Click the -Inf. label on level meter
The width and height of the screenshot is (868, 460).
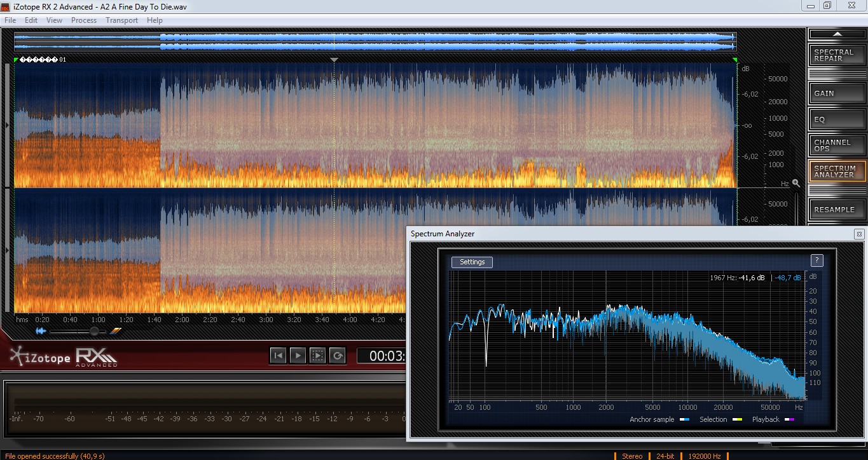coord(16,419)
